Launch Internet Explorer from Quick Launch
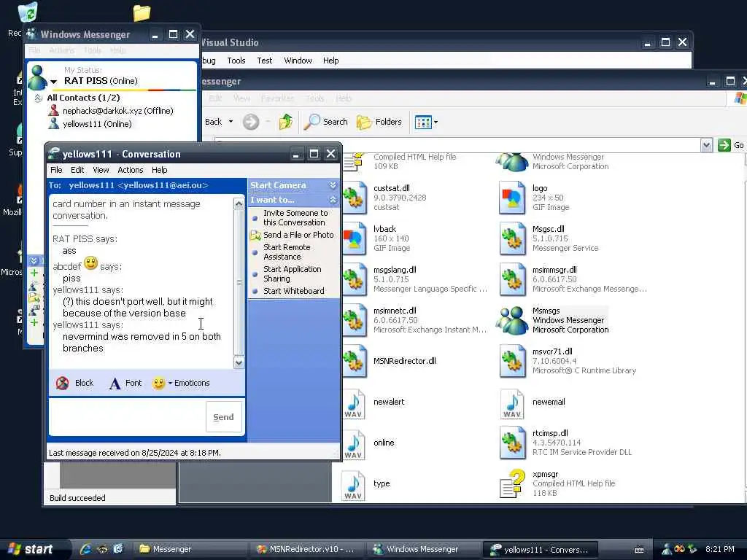Viewport: 747px width, 560px height. pyautogui.click(x=86, y=549)
